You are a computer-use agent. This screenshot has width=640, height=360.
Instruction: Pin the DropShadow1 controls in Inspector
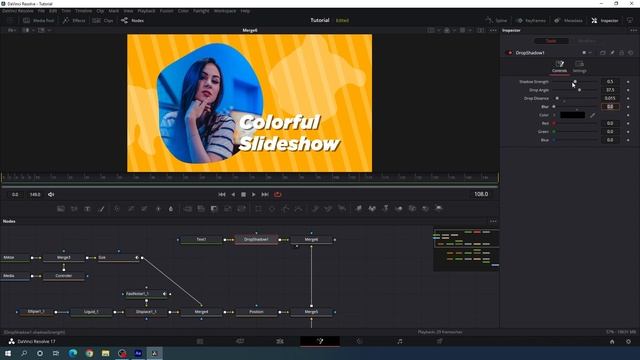(x=612, y=53)
